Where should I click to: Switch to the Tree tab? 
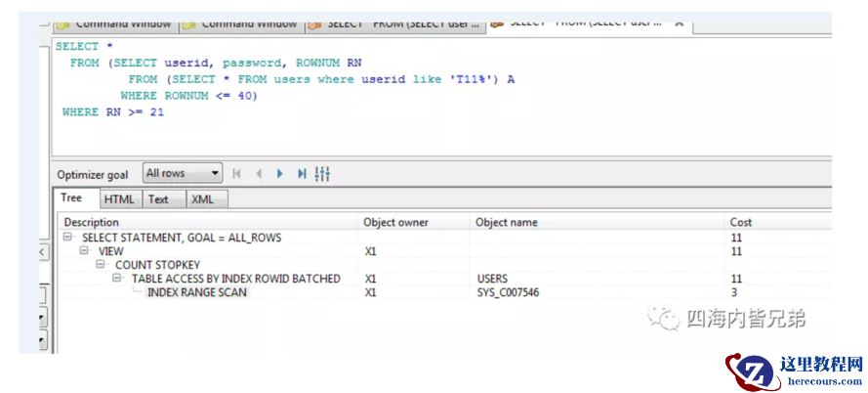click(x=71, y=197)
